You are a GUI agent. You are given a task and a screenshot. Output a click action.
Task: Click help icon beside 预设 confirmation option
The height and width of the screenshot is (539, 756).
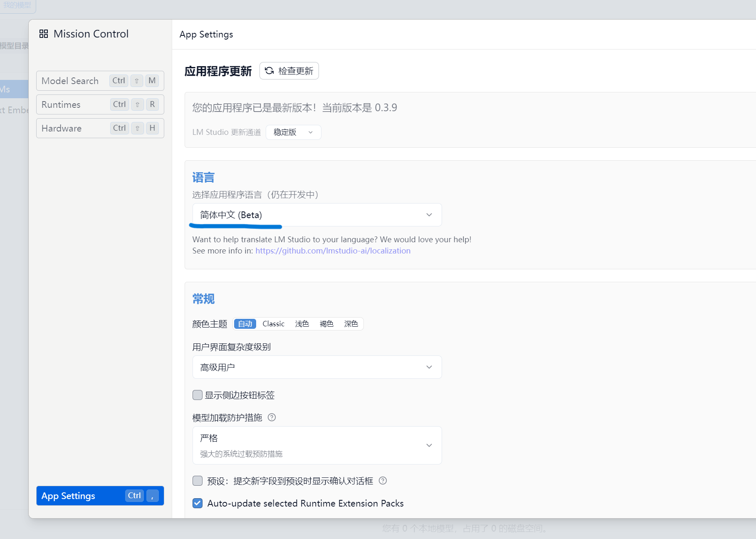point(383,481)
